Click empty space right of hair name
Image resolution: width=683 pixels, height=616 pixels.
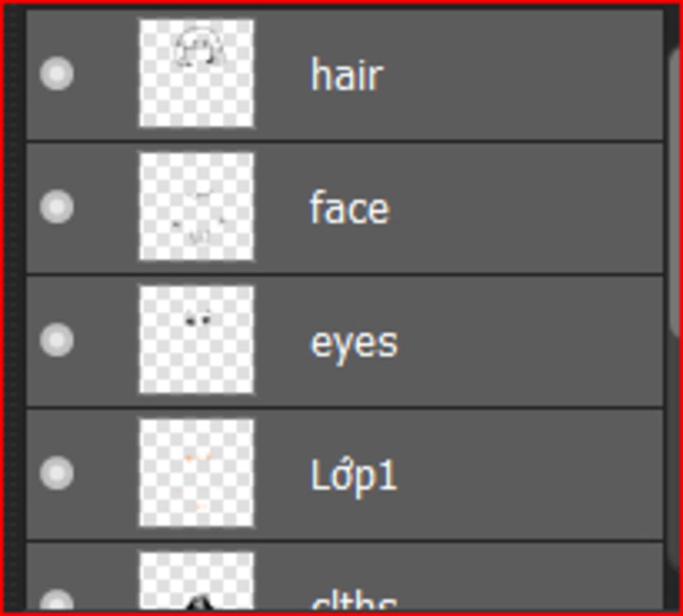coord(523,75)
